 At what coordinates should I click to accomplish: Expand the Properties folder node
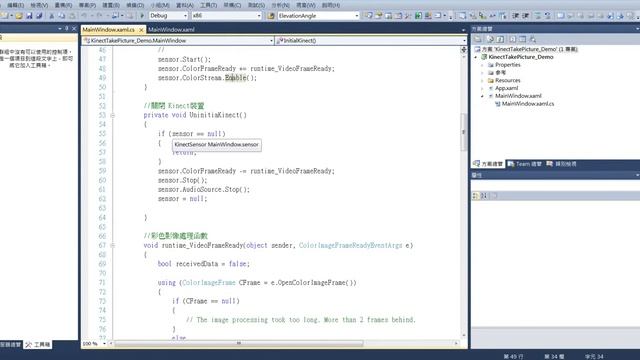tap(482, 65)
